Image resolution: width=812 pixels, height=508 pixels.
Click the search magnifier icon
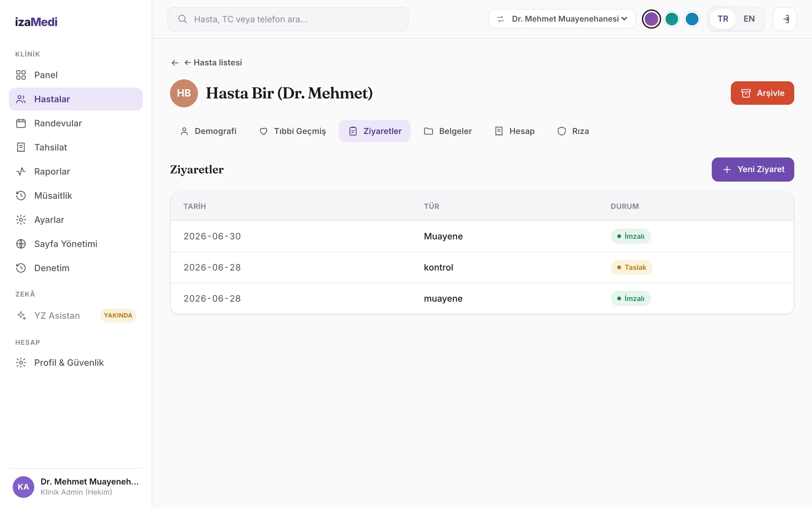tap(182, 19)
